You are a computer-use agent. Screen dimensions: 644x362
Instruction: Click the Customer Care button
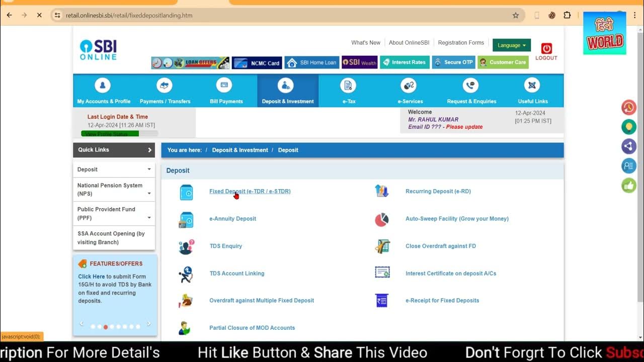click(x=503, y=62)
